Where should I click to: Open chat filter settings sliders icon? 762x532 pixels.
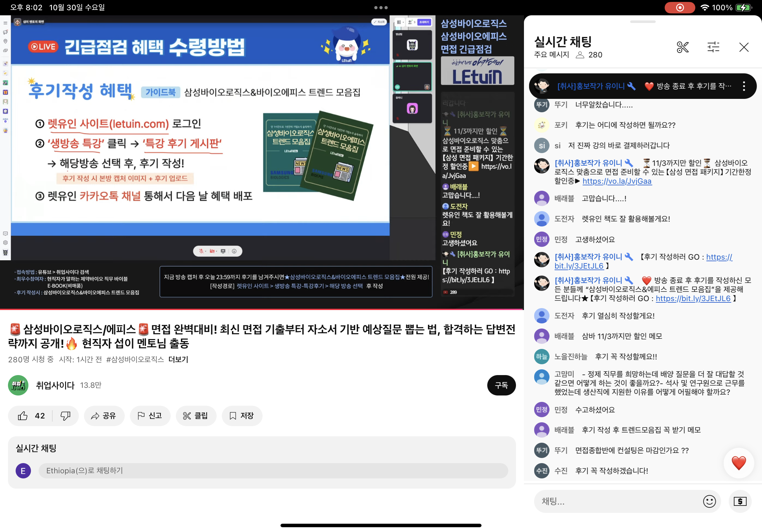(713, 47)
